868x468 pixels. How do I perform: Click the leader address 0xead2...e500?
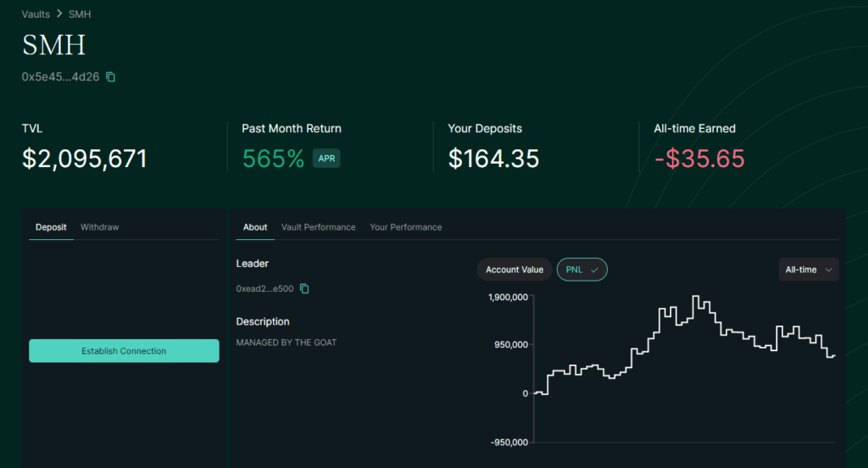tap(264, 289)
